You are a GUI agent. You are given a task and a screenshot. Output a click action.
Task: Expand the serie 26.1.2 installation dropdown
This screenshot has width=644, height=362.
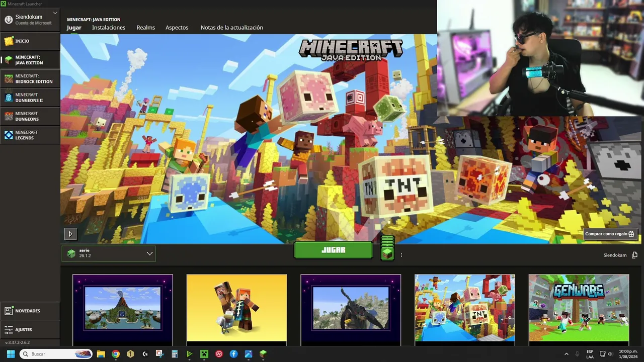point(109,253)
